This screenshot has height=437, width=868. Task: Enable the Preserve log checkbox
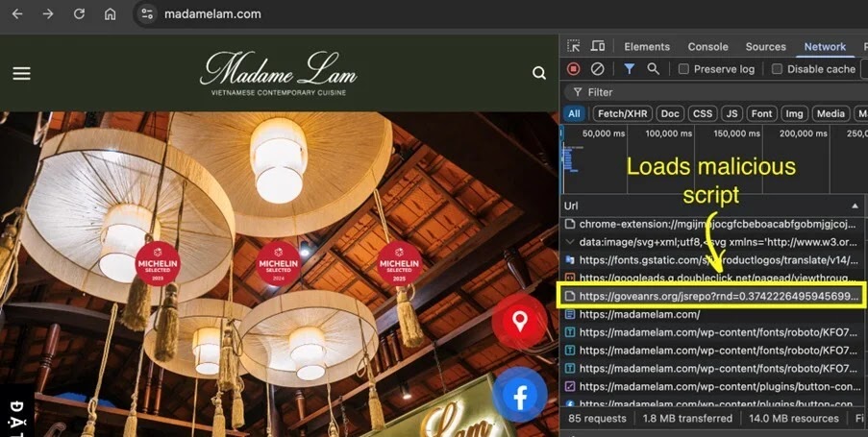click(683, 69)
